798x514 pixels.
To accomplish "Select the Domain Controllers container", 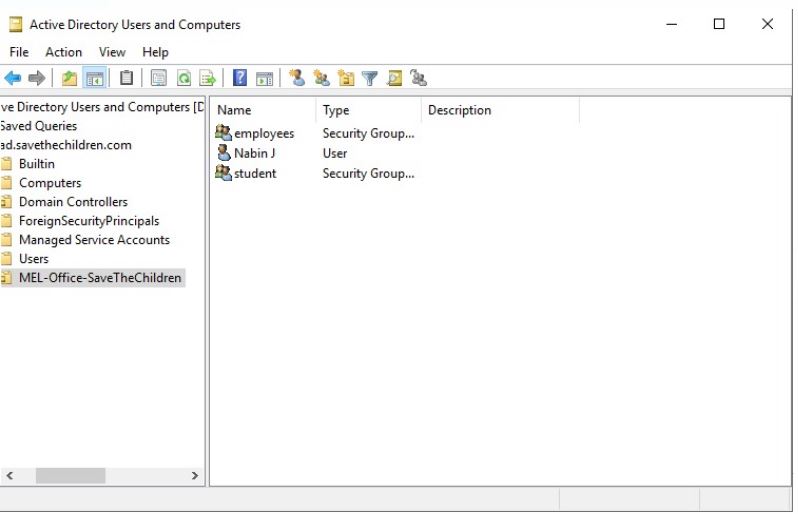I will click(73, 202).
